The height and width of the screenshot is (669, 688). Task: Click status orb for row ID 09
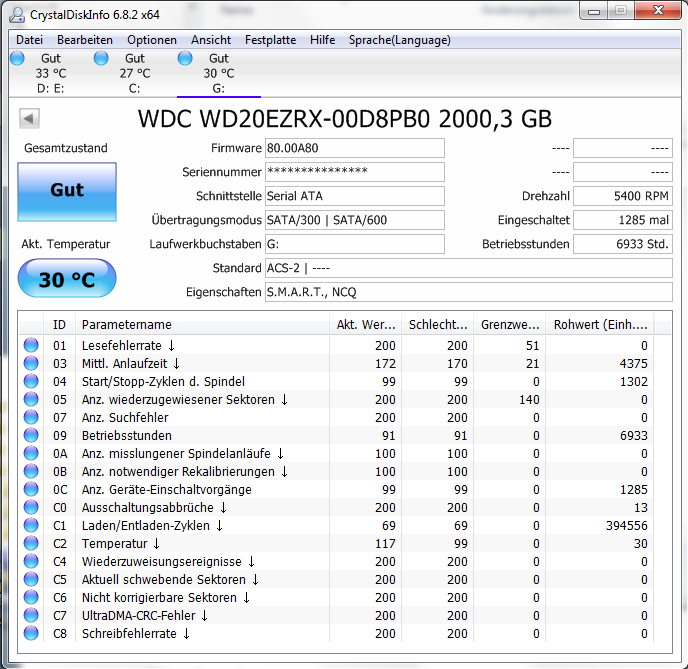(31, 435)
